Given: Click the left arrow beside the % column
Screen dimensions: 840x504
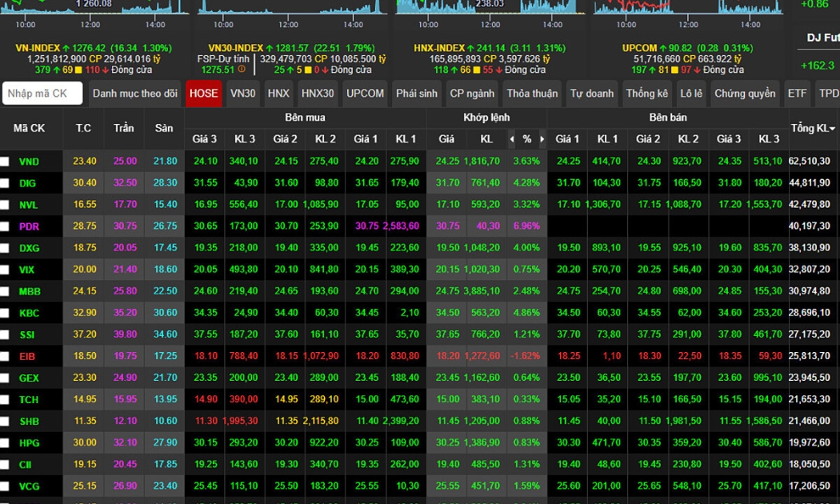Looking at the screenshot, I should point(512,139).
